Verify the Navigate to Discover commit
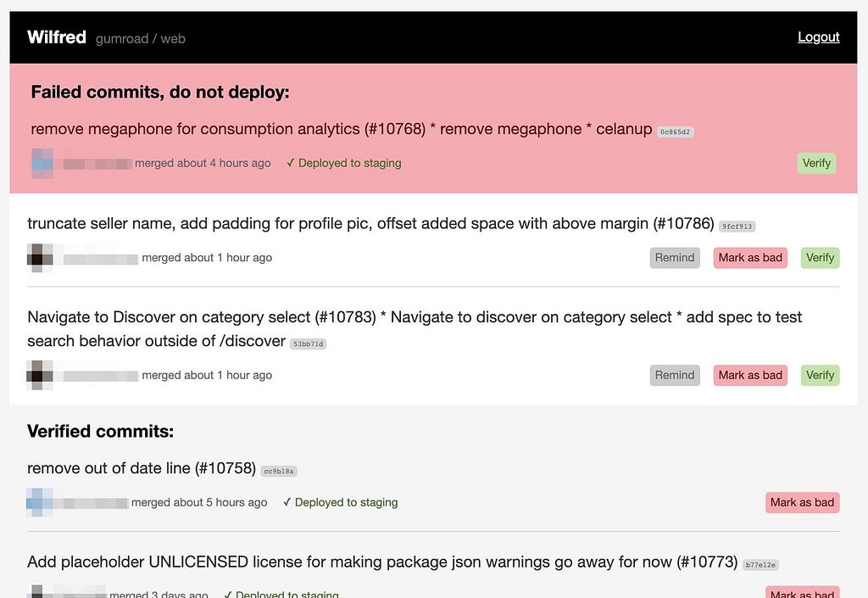868x598 pixels. 820,375
